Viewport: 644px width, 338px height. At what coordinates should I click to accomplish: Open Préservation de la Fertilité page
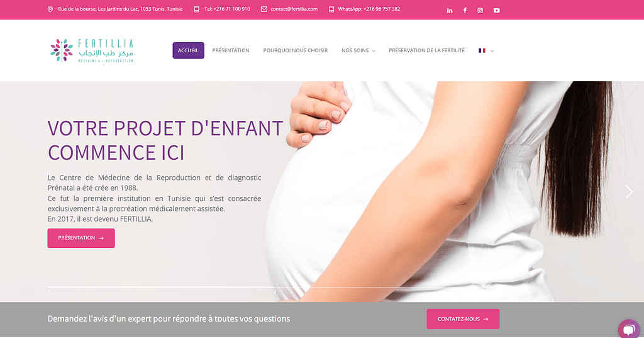(427, 50)
